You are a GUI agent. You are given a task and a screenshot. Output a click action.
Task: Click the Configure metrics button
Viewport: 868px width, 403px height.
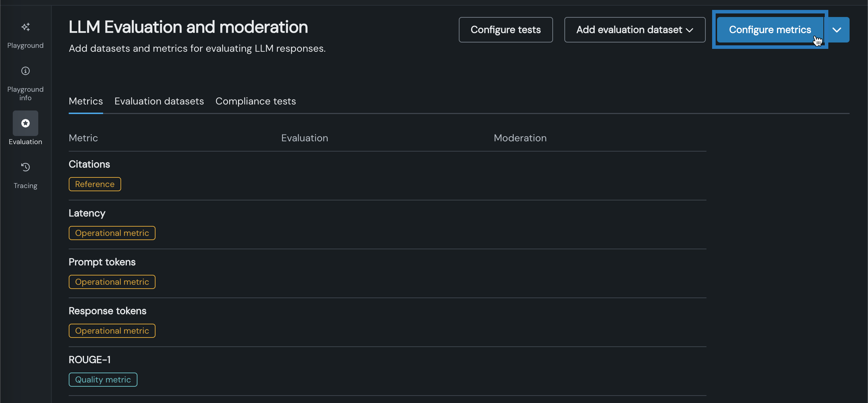point(770,30)
